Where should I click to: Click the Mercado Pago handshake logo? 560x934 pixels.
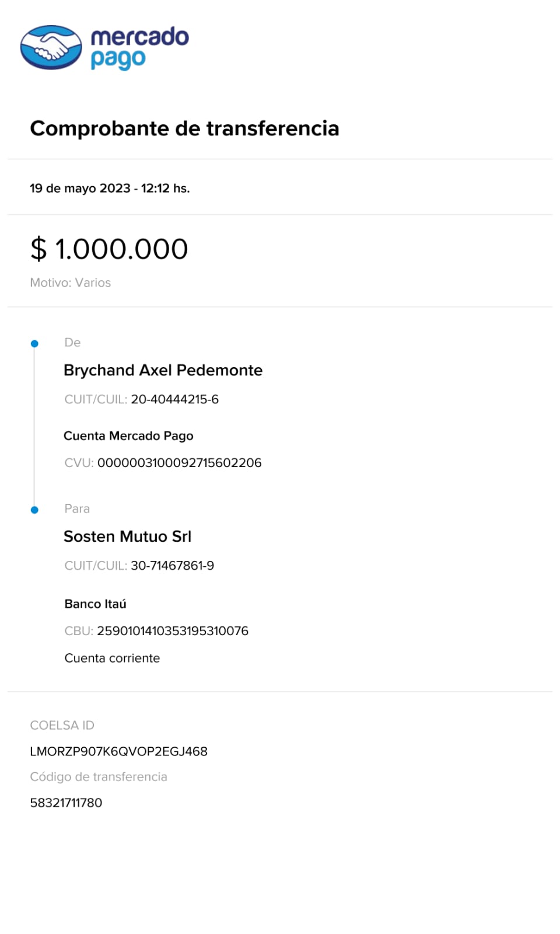[x=51, y=47]
